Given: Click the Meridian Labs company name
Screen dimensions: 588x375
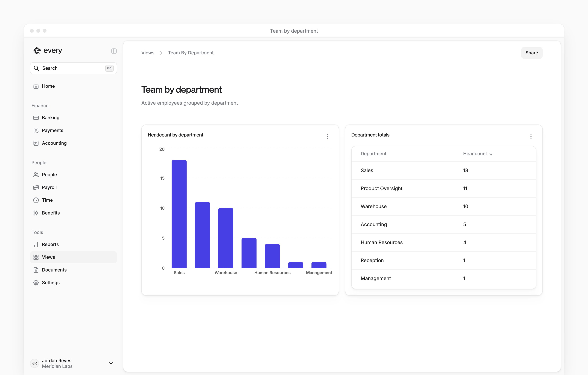Looking at the screenshot, I should pyautogui.click(x=57, y=366).
